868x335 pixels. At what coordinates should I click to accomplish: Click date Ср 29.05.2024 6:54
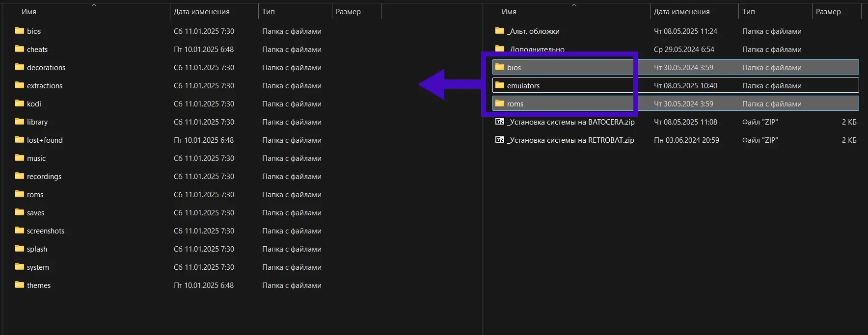684,50
